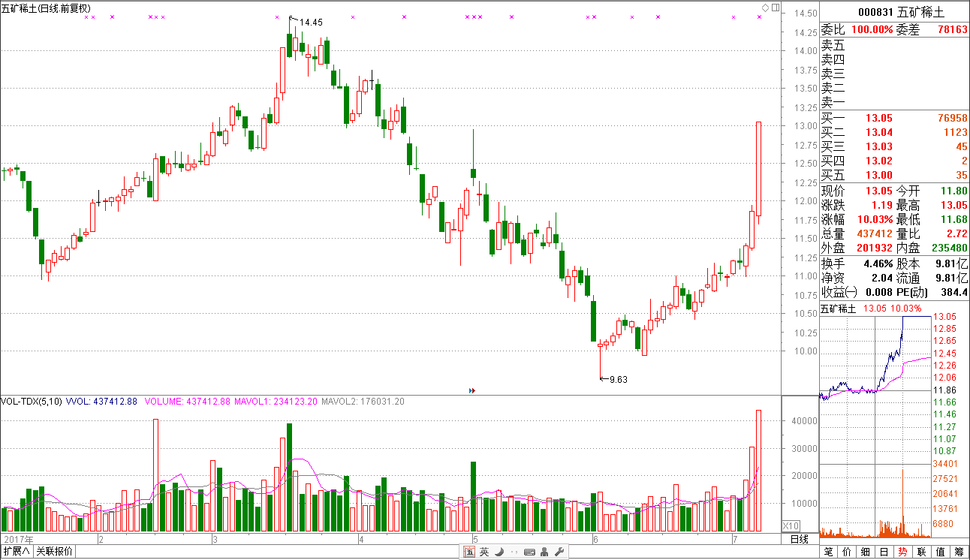Toggle the split-panel icon beside the diamond
Image resolution: width=970 pixels, height=560 pixels.
tap(775, 8)
